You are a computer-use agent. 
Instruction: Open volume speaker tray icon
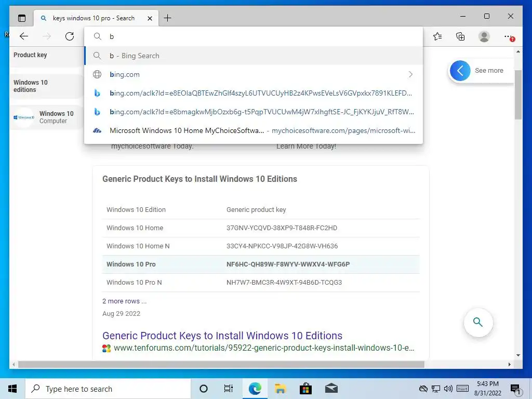point(448,389)
